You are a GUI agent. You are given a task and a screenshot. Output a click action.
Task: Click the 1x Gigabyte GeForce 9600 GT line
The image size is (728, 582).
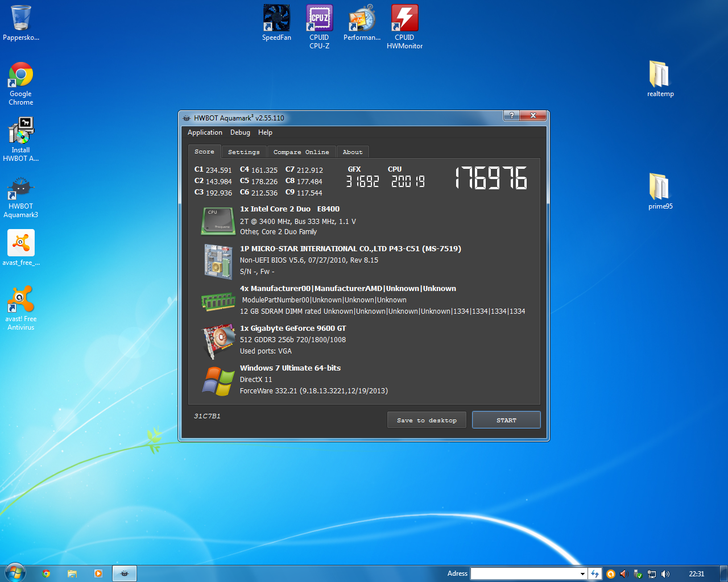(x=293, y=329)
